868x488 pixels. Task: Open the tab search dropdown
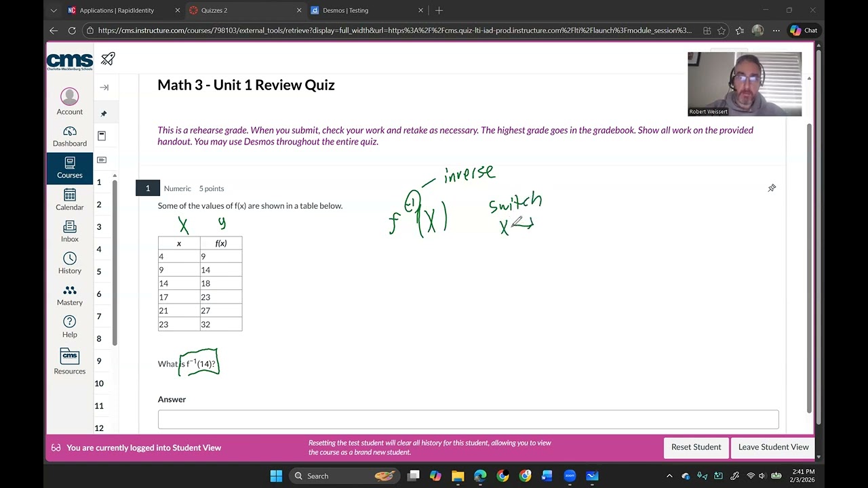tap(54, 10)
